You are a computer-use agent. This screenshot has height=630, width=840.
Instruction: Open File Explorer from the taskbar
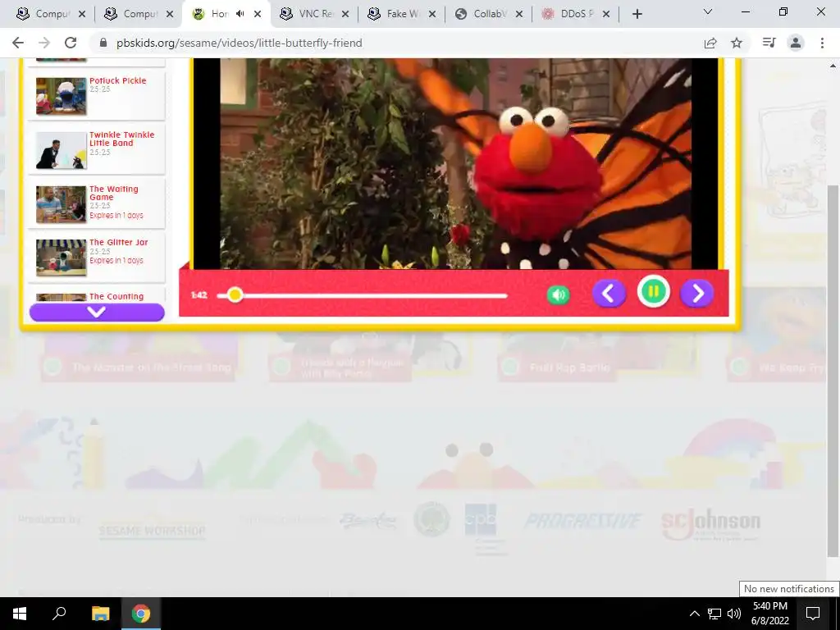coord(100,614)
